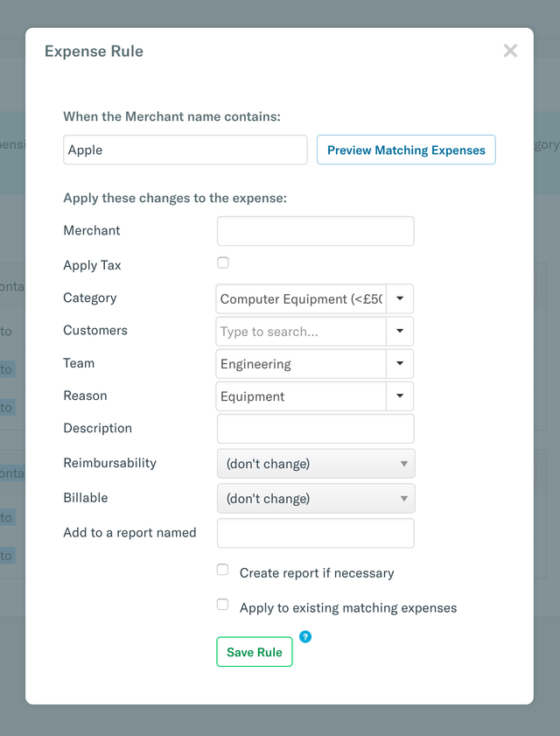
Task: Check Apply to existing matching expenses
Action: pyautogui.click(x=223, y=605)
